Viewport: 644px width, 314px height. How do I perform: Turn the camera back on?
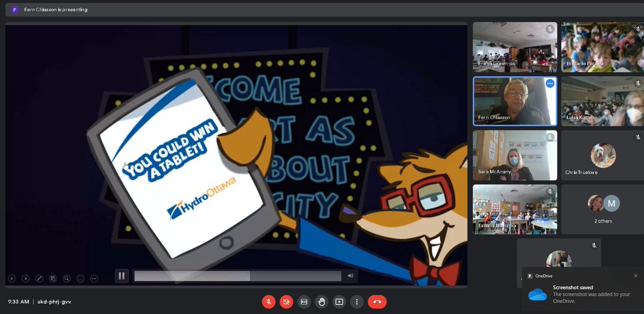tap(287, 302)
